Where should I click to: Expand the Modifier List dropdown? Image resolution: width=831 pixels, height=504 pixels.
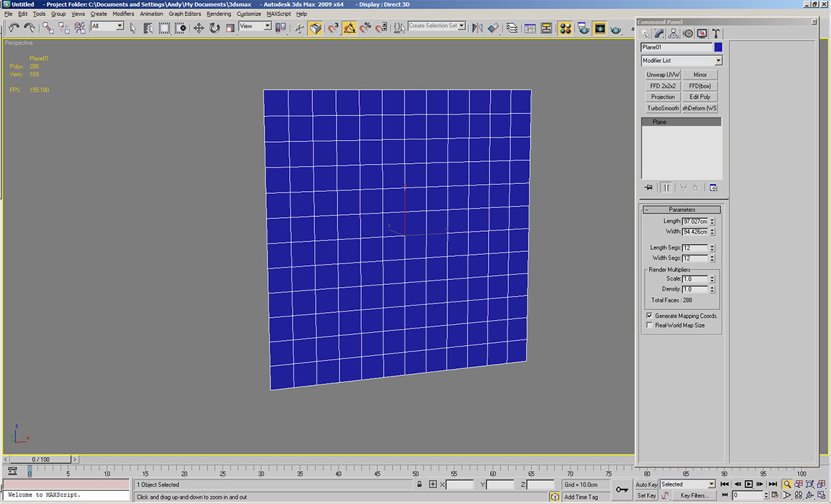718,61
